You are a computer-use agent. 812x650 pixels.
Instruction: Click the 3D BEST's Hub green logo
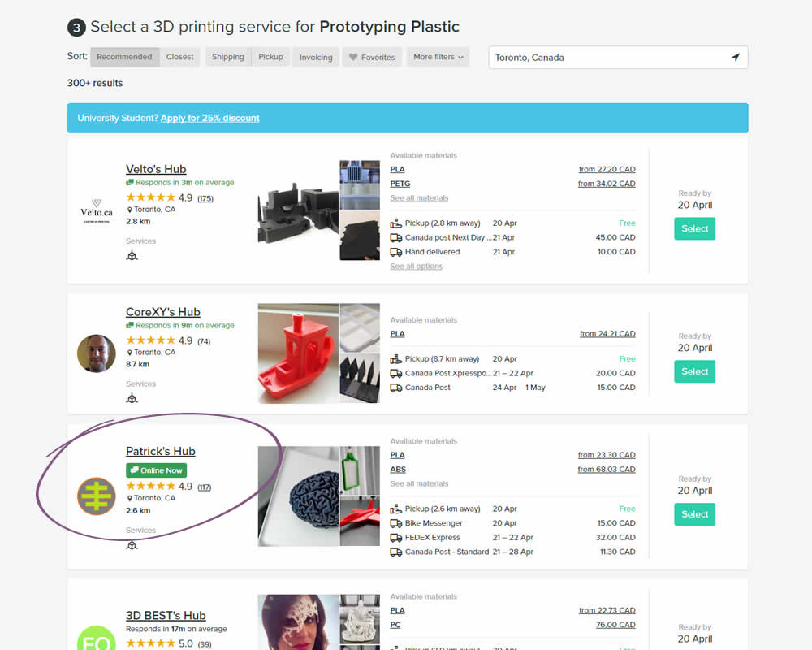(97, 639)
